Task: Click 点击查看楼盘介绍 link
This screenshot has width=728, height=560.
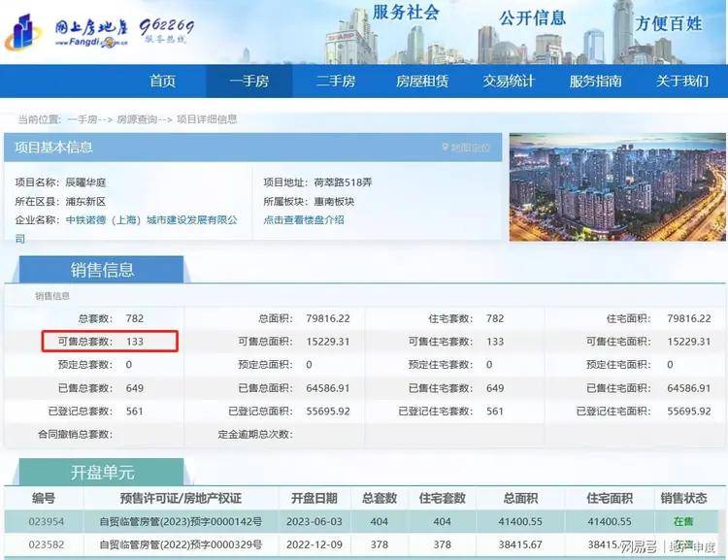Action: [303, 220]
